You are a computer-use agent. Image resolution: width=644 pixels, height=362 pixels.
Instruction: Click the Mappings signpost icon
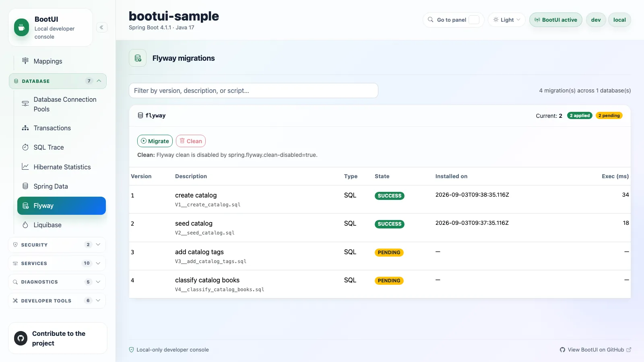25,61
